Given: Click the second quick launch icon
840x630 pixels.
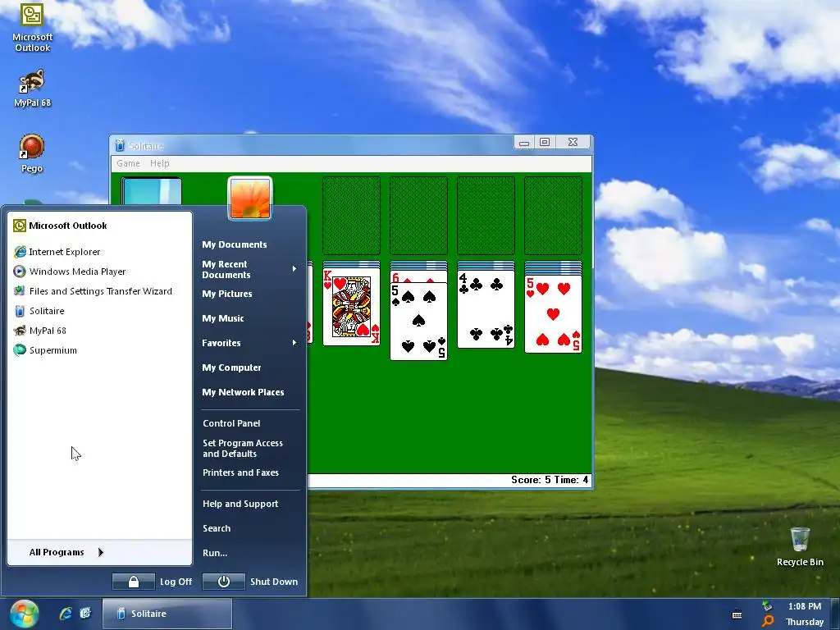Looking at the screenshot, I should click(85, 614).
